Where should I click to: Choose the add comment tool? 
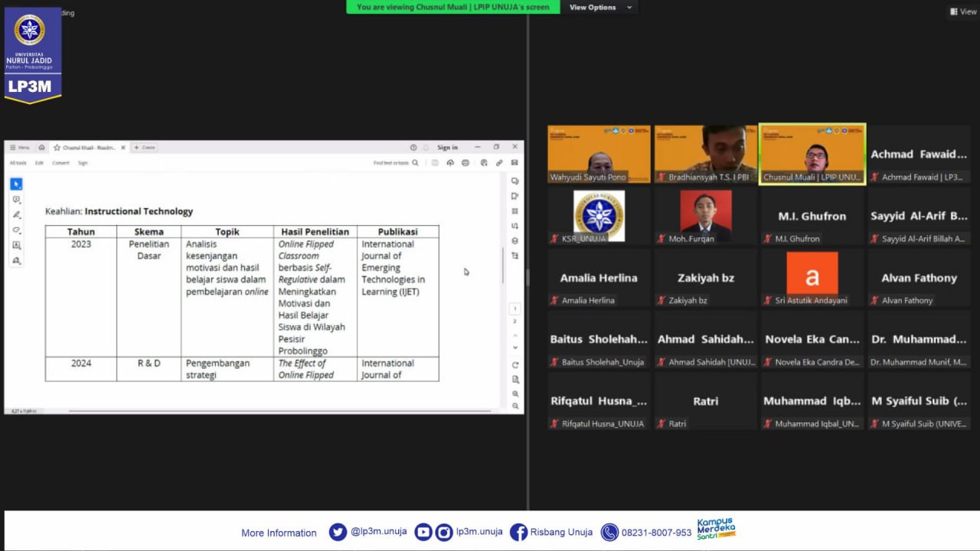point(16,200)
